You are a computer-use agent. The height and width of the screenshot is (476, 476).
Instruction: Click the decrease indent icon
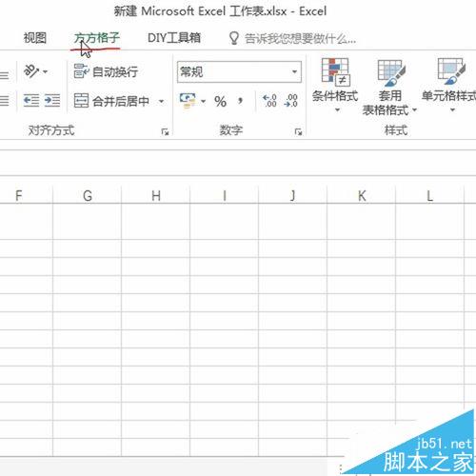tap(31, 101)
